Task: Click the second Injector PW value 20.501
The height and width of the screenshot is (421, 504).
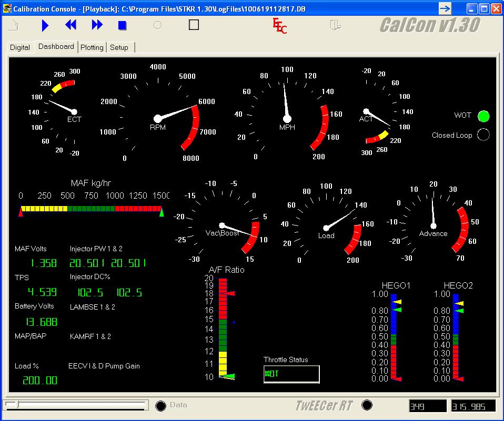Action: pos(128,263)
